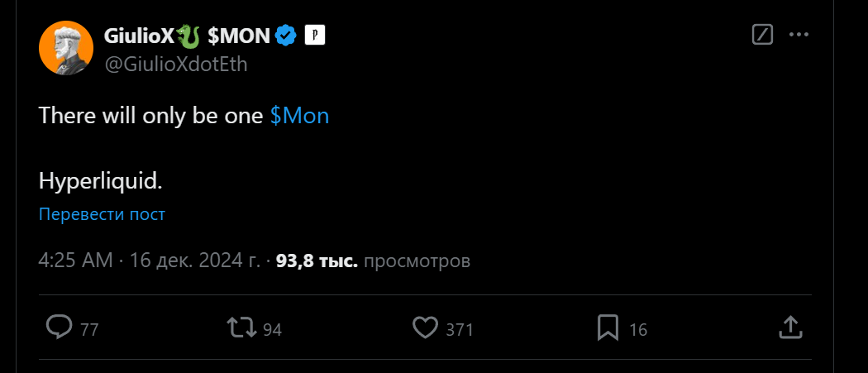Open the share post menu icon
This screenshot has height=373, width=868.
790,328
